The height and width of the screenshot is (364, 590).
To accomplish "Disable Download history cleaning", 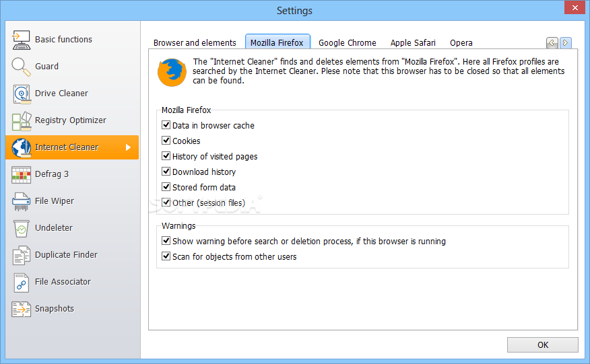I will point(166,171).
